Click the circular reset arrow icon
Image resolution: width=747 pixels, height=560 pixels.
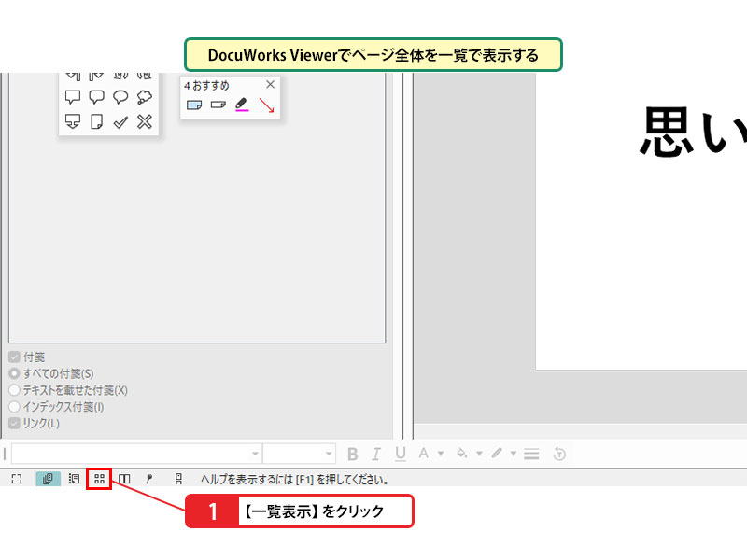coord(559,454)
